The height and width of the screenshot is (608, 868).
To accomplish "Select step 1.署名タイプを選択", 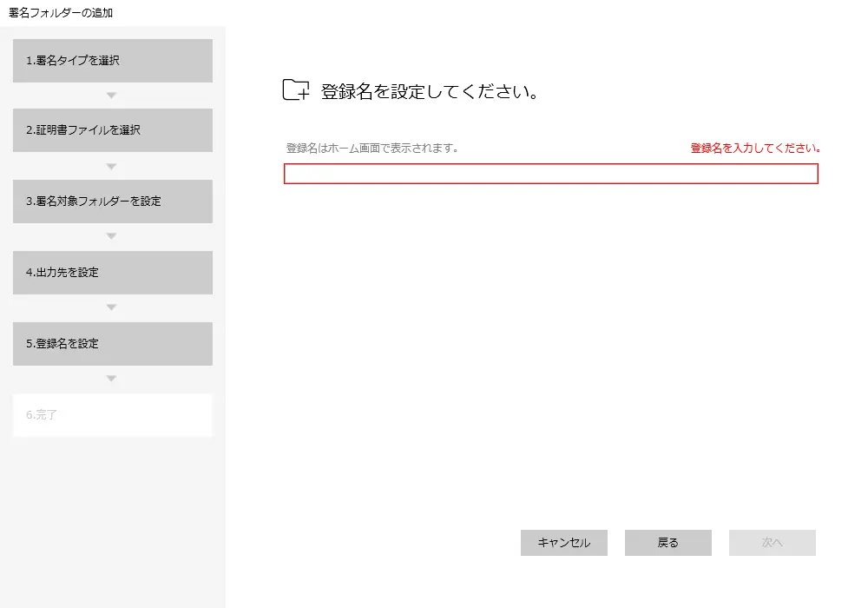I will (x=113, y=61).
